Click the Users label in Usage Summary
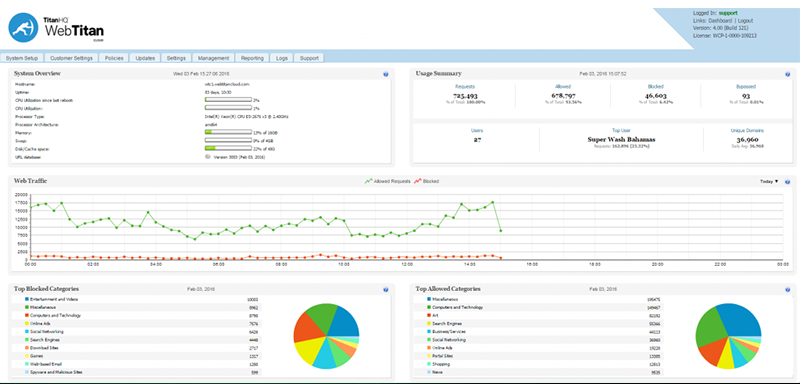800x384 pixels. coord(477,131)
